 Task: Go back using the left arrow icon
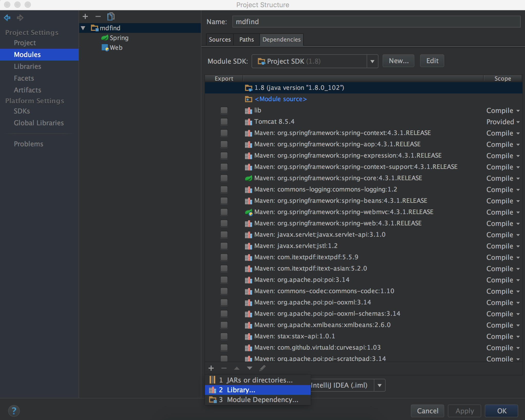(7, 18)
